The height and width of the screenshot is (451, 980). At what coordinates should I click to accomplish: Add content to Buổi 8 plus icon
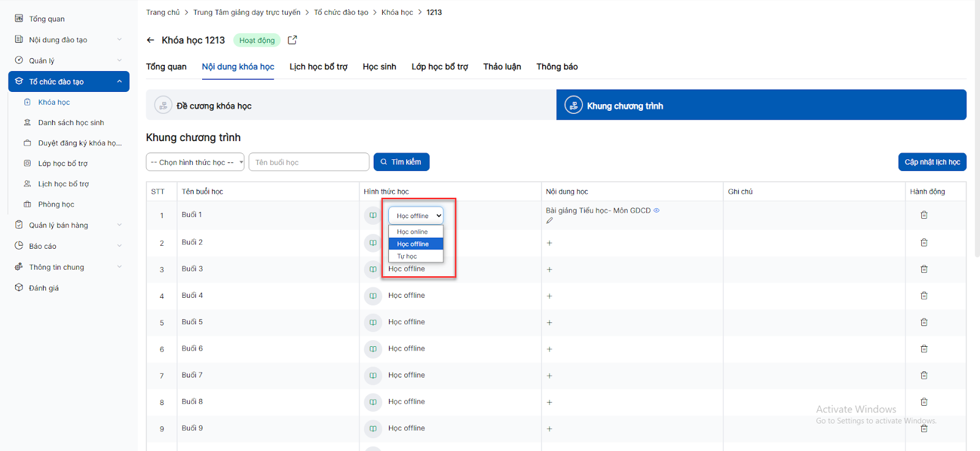click(549, 403)
